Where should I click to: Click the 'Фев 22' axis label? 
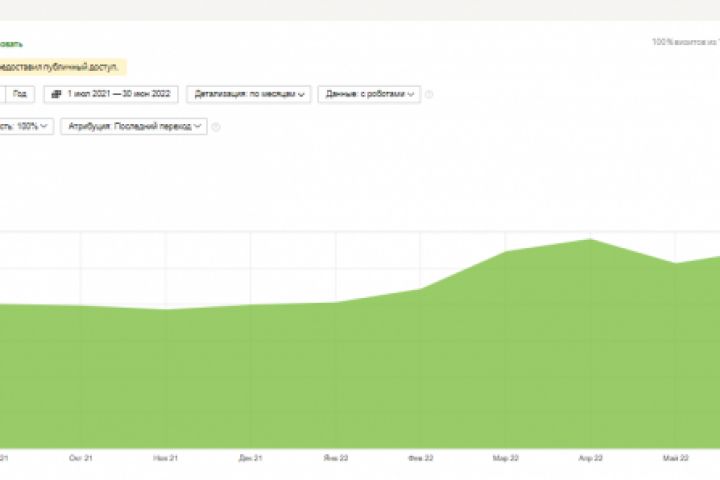(421, 458)
